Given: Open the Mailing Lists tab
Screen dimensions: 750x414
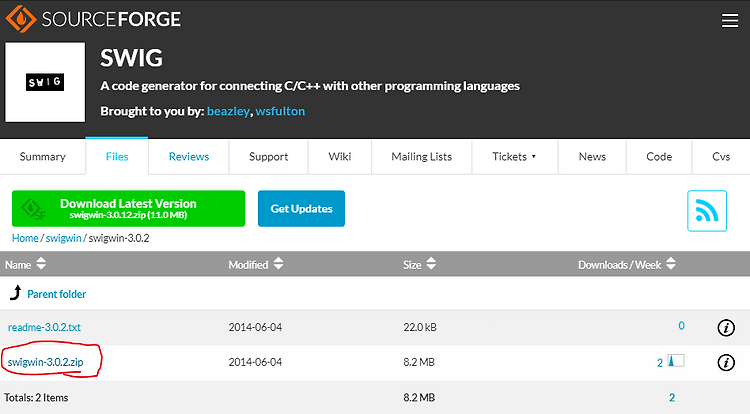Looking at the screenshot, I should pyautogui.click(x=421, y=157).
